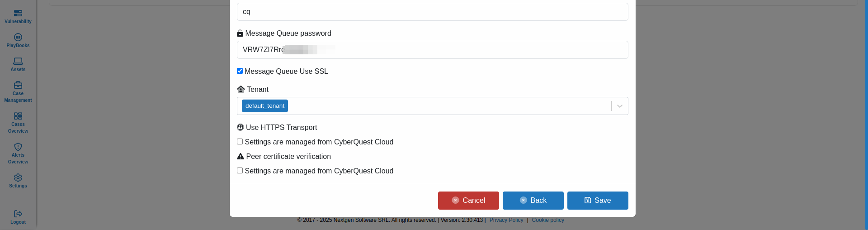The image size is (868, 230).
Task: Go to Assets laptop icon
Action: 18,62
